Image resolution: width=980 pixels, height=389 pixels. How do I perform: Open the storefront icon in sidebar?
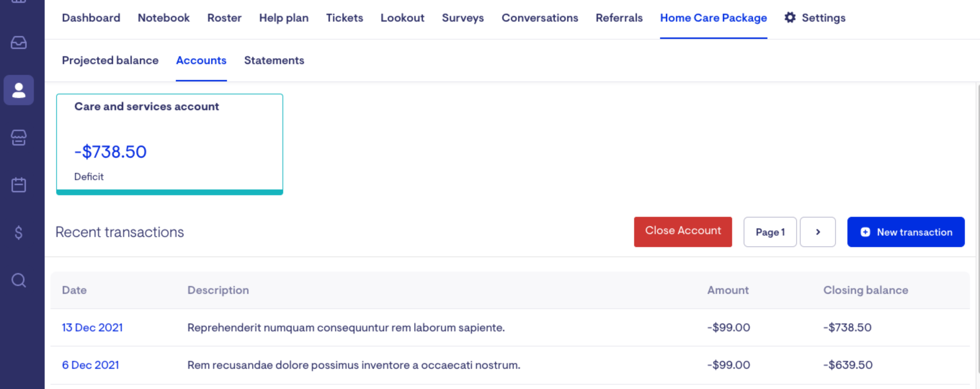pyautogui.click(x=19, y=138)
